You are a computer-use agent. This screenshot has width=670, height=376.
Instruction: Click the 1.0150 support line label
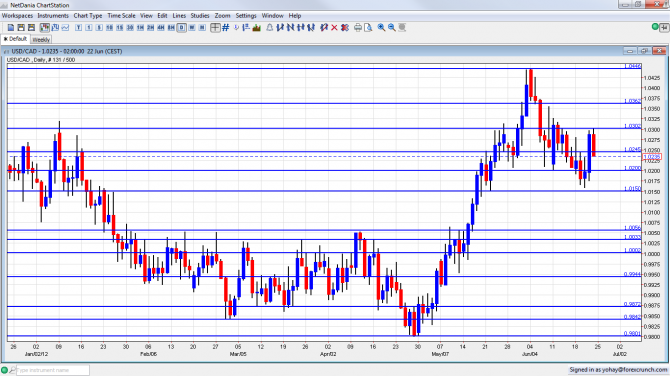[633, 188]
